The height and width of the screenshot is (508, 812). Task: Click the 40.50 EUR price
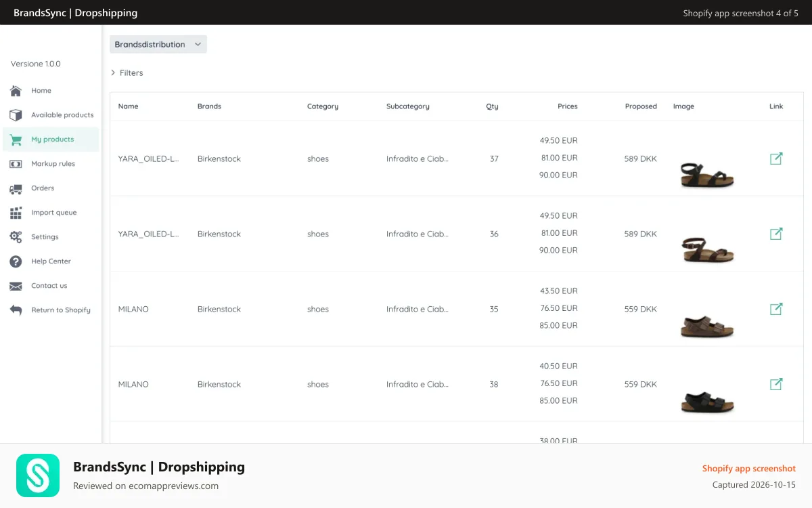pos(559,366)
